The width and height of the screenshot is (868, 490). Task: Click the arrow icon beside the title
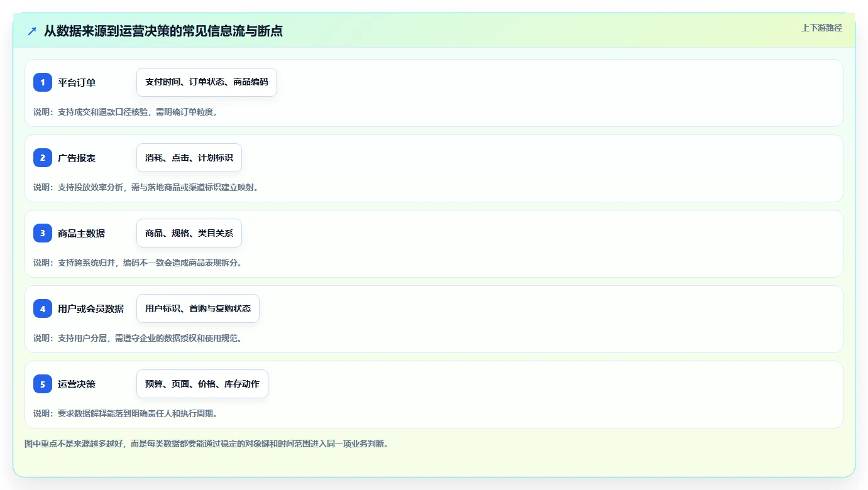32,31
